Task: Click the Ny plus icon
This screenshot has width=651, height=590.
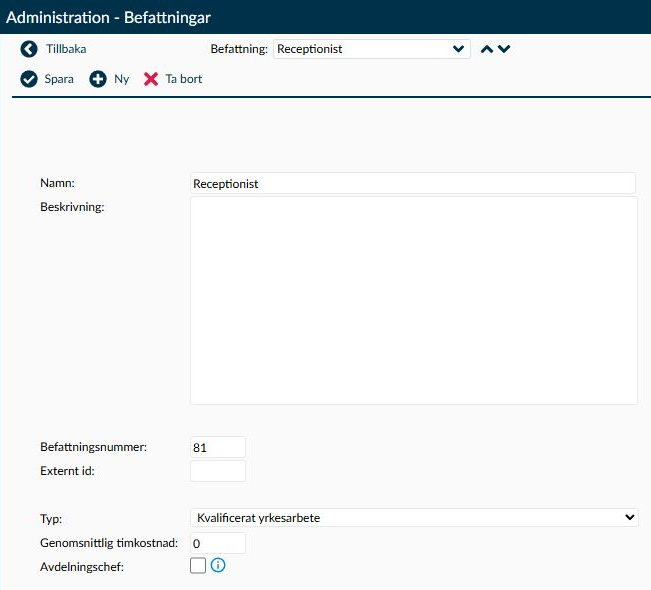Action: pyautogui.click(x=98, y=79)
